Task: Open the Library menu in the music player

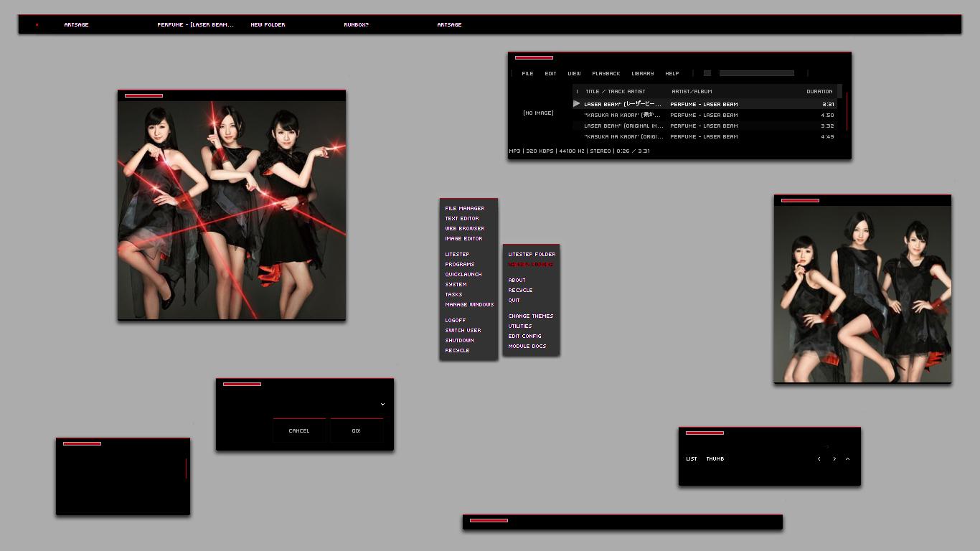Action: tap(642, 74)
